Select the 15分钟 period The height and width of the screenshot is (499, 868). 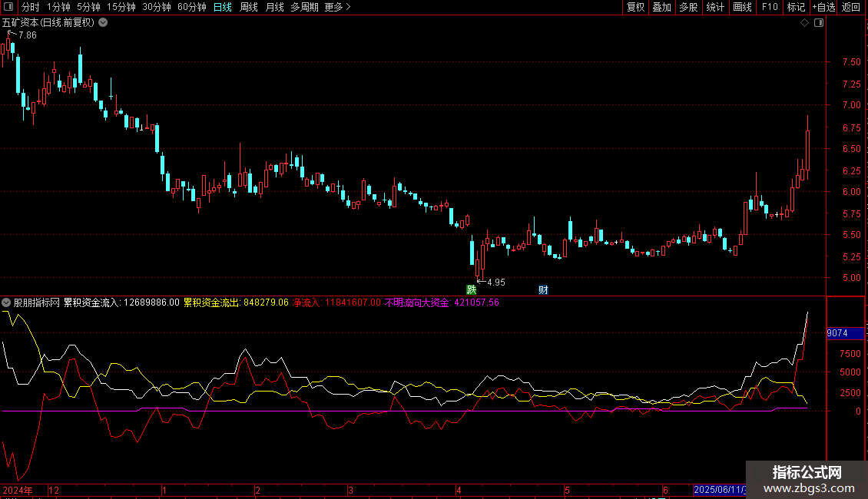point(121,7)
